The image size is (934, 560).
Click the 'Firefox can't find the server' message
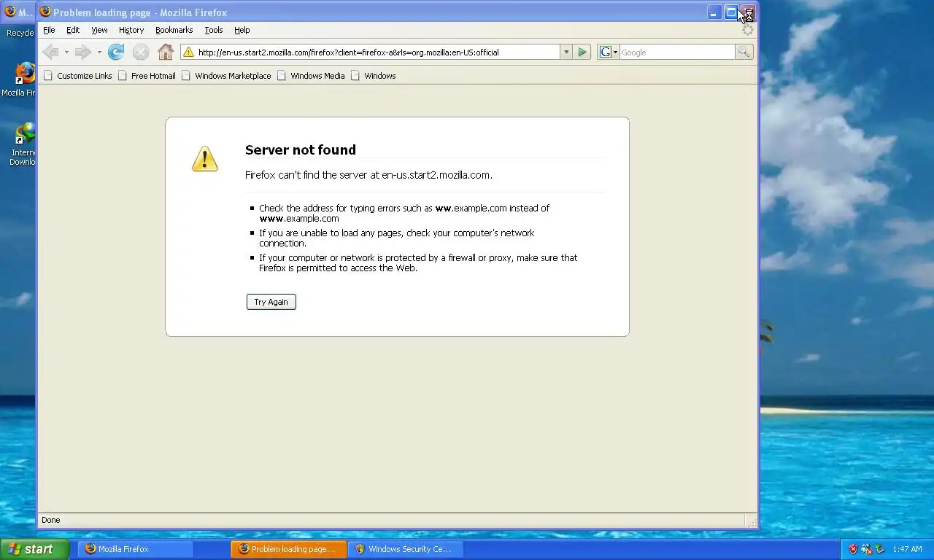tap(368, 175)
